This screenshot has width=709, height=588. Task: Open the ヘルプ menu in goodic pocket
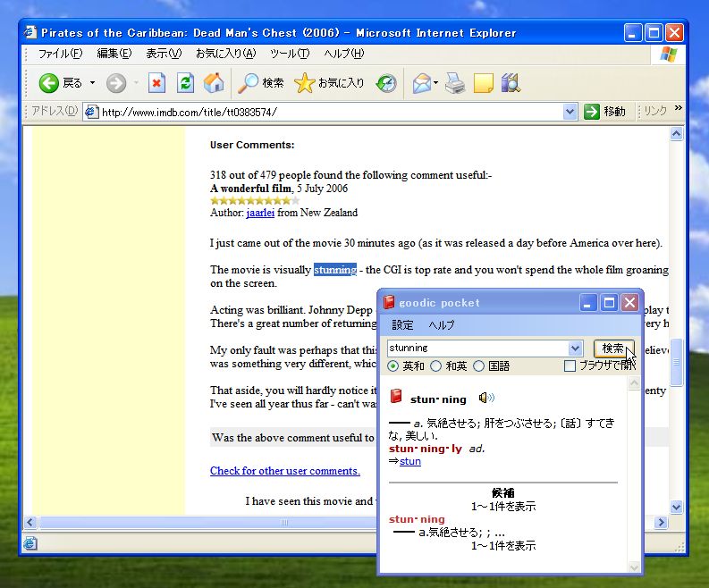[x=442, y=325]
